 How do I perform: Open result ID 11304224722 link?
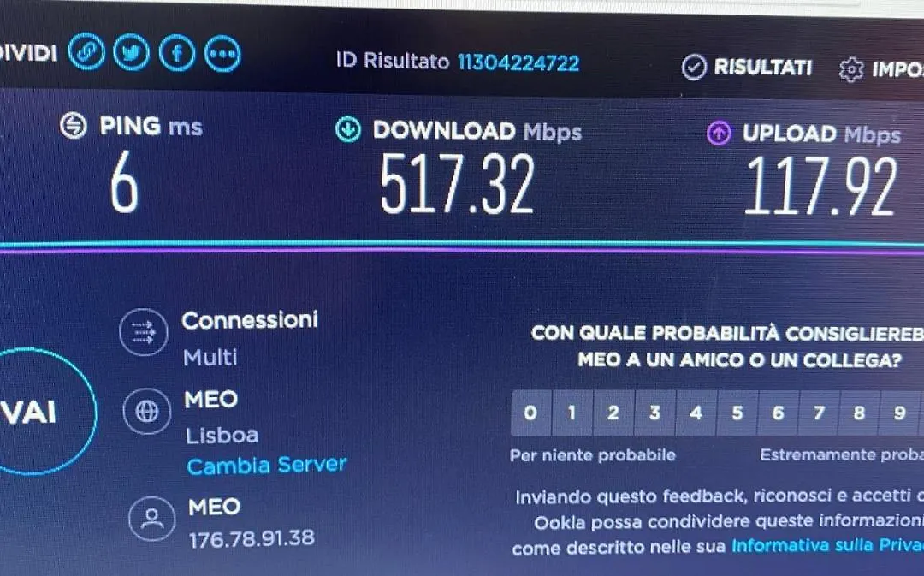tap(518, 62)
